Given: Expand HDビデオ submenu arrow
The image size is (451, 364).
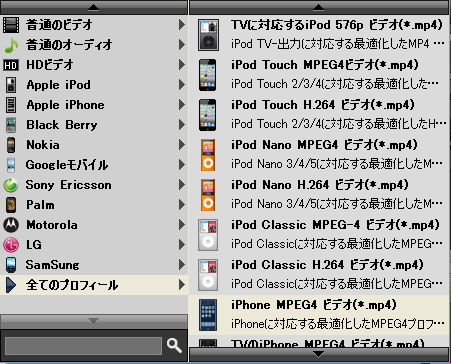Looking at the screenshot, I should 182,65.
